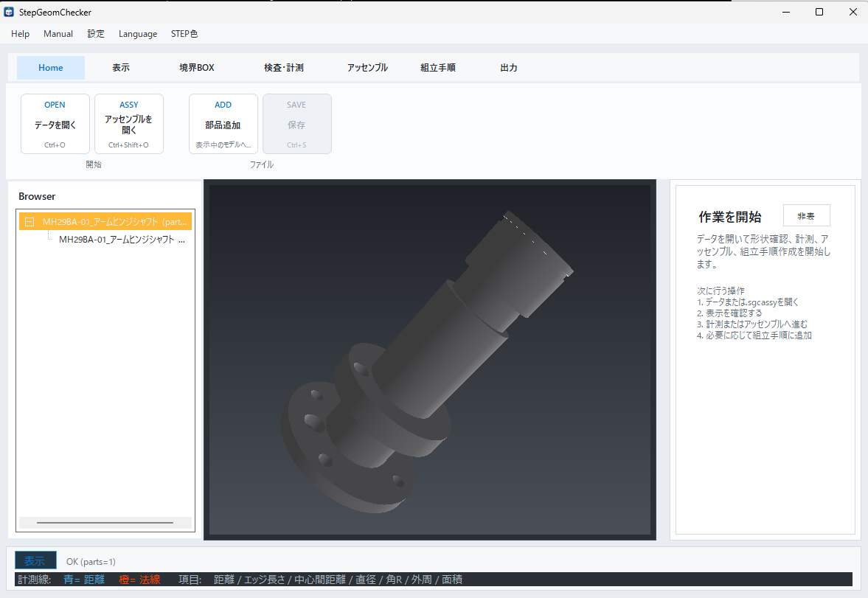Image resolution: width=868 pixels, height=598 pixels.
Task: Click the SAVE 保存 button
Action: pos(296,124)
